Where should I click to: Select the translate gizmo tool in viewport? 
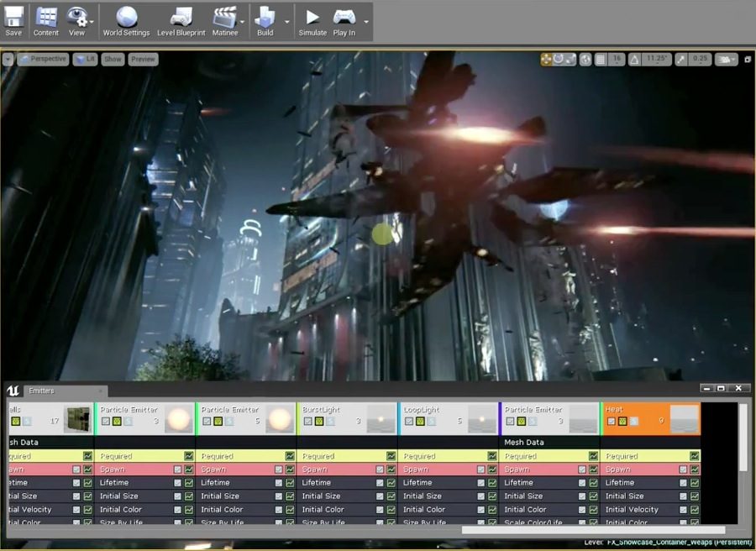(547, 59)
